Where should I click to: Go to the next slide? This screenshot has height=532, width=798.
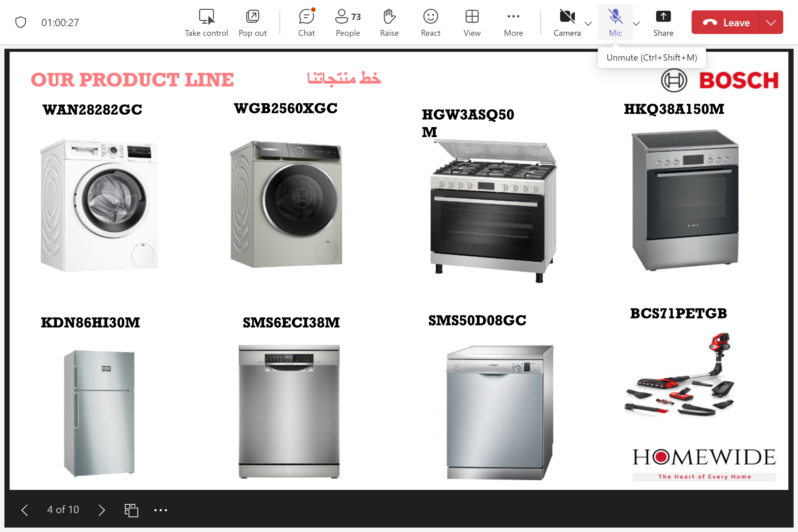(x=102, y=510)
